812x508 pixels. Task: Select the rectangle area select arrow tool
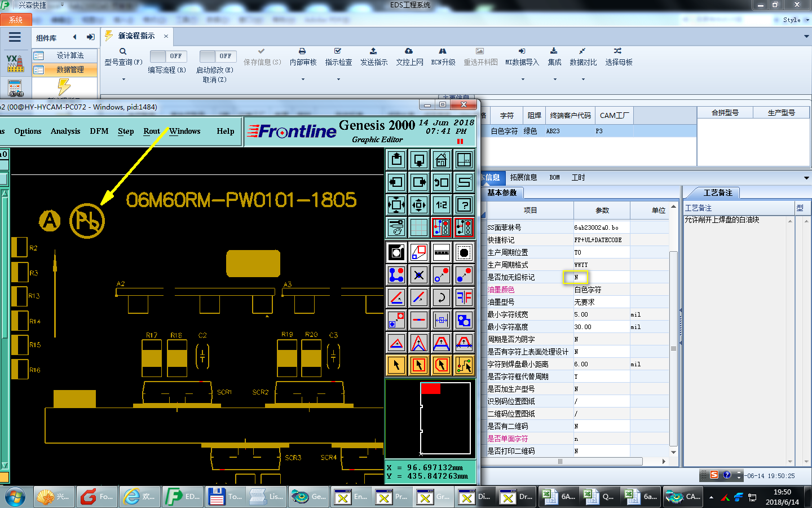[x=419, y=365]
